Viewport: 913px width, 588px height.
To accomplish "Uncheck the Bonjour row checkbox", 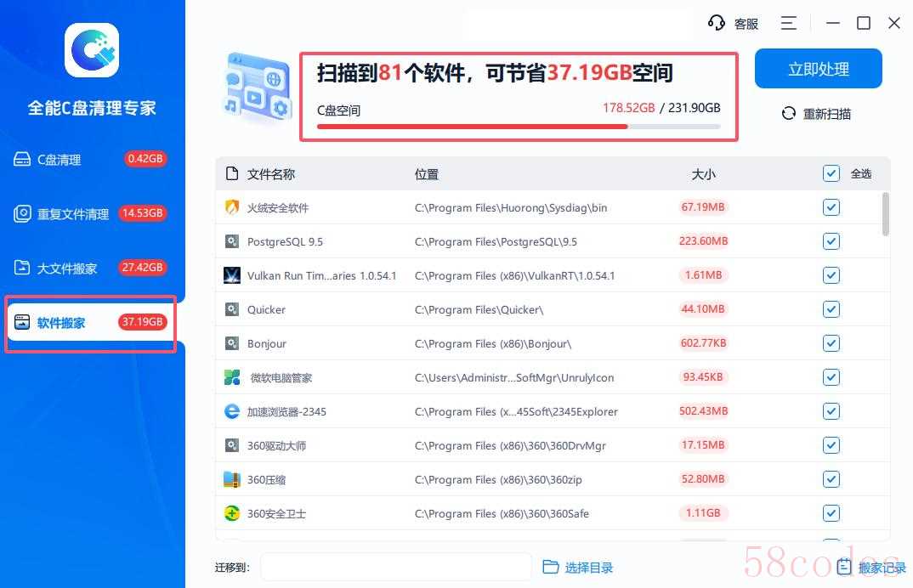I will 831,343.
